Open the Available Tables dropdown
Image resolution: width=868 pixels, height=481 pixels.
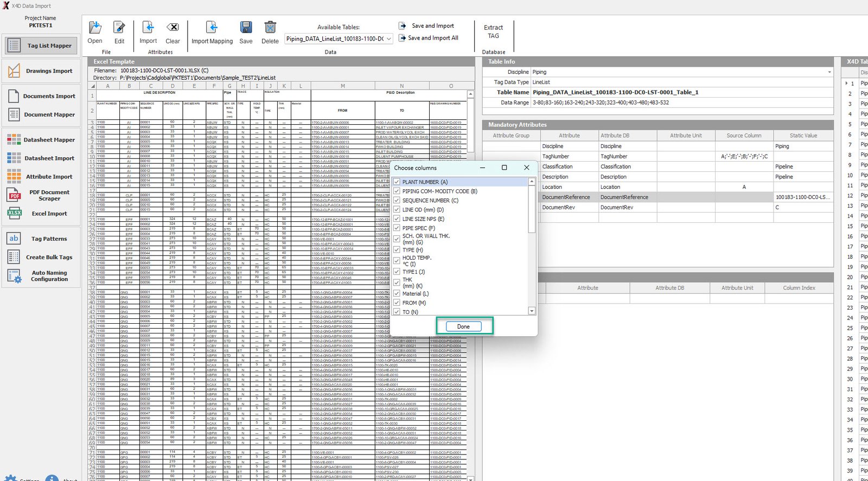[389, 39]
